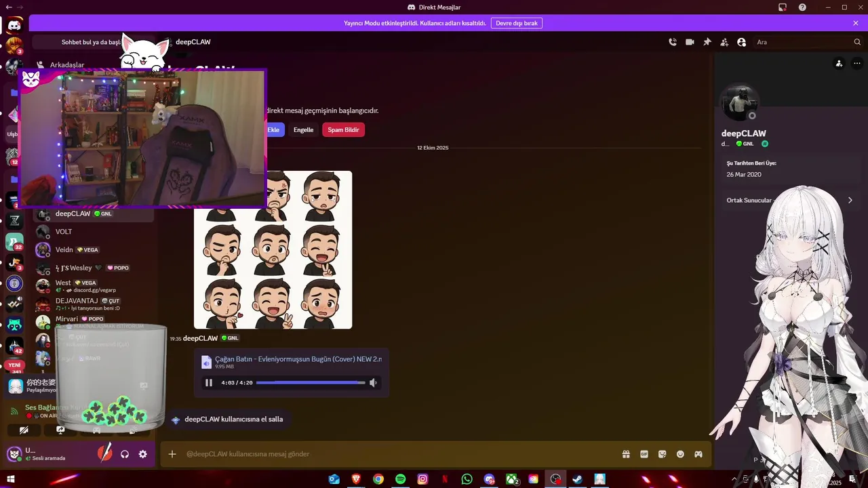The height and width of the screenshot is (488, 868).
Task: Click the audio progress bar
Action: [x=311, y=383]
